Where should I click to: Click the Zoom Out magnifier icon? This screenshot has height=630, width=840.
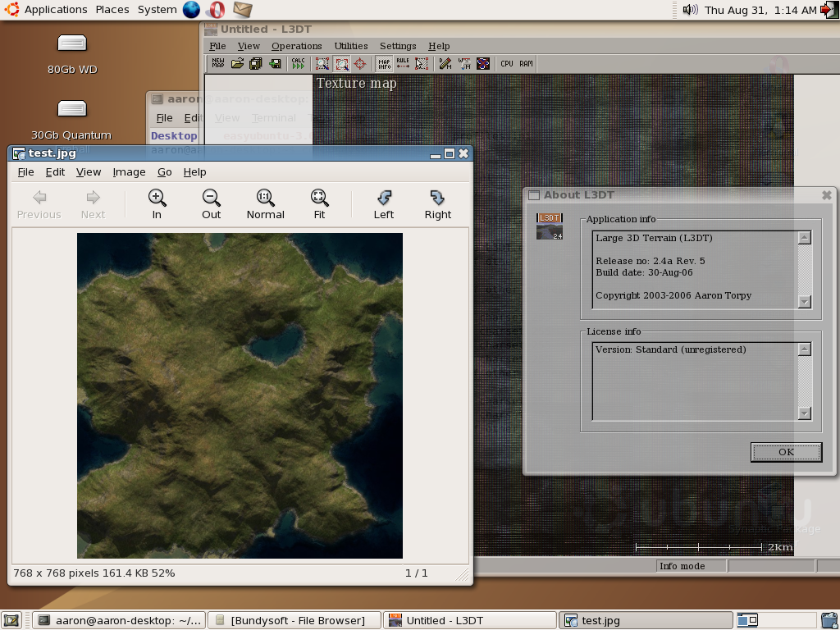212,203
